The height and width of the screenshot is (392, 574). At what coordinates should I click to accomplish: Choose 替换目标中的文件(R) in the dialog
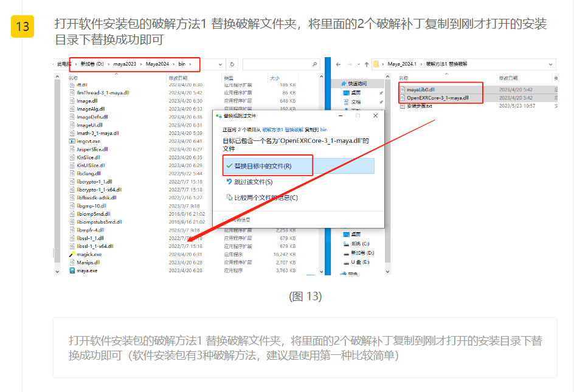pyautogui.click(x=299, y=166)
